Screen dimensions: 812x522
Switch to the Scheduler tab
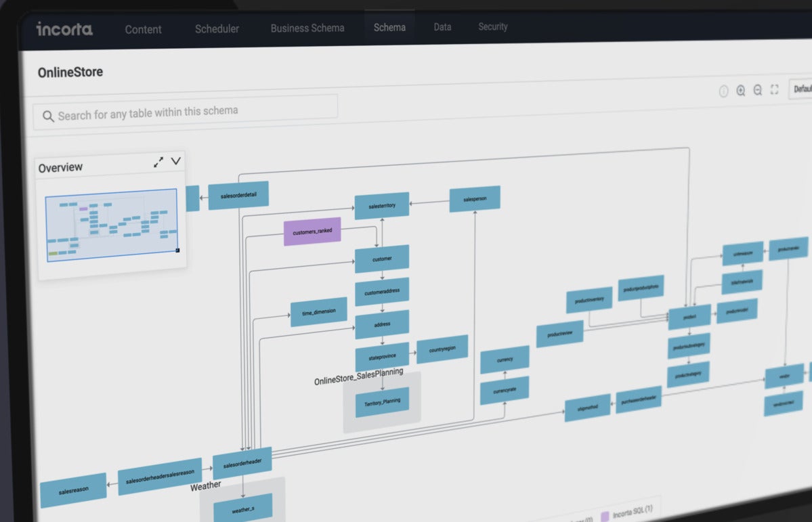click(x=217, y=29)
